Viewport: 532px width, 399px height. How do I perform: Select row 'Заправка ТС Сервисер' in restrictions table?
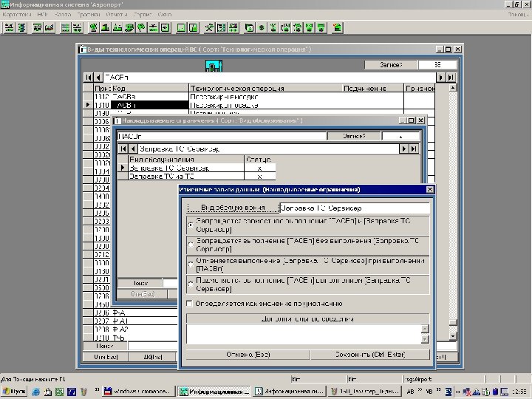click(197, 168)
